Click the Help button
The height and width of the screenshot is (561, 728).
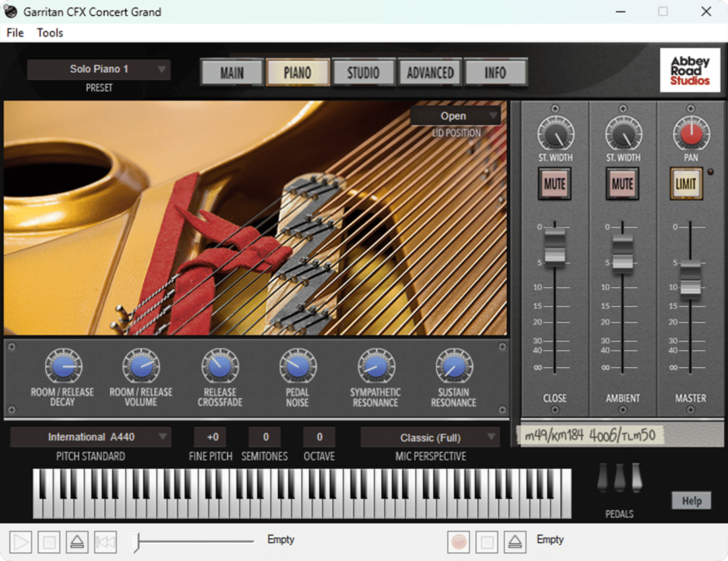pos(692,500)
